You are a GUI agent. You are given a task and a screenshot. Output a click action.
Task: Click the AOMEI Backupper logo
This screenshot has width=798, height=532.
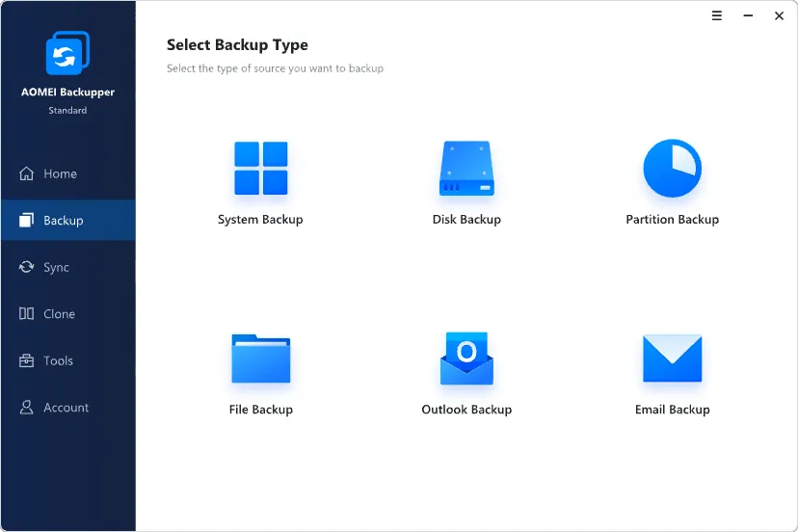[67, 53]
